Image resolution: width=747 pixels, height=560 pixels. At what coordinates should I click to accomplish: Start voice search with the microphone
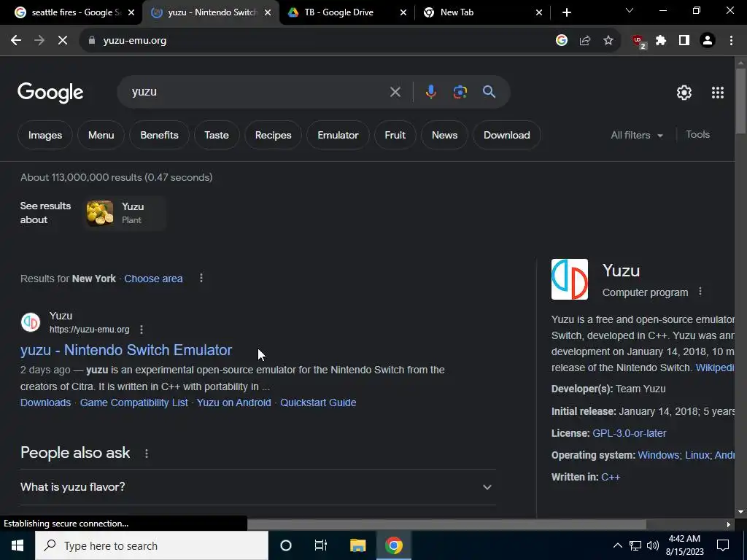430,92
